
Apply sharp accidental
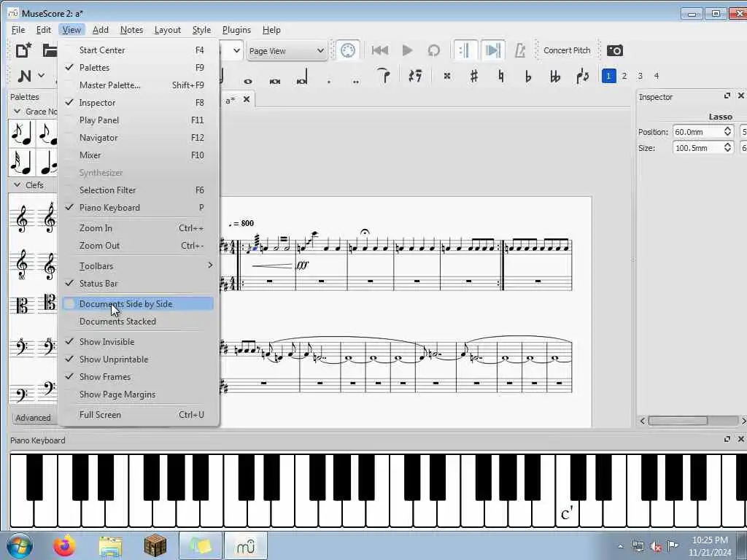(x=474, y=76)
